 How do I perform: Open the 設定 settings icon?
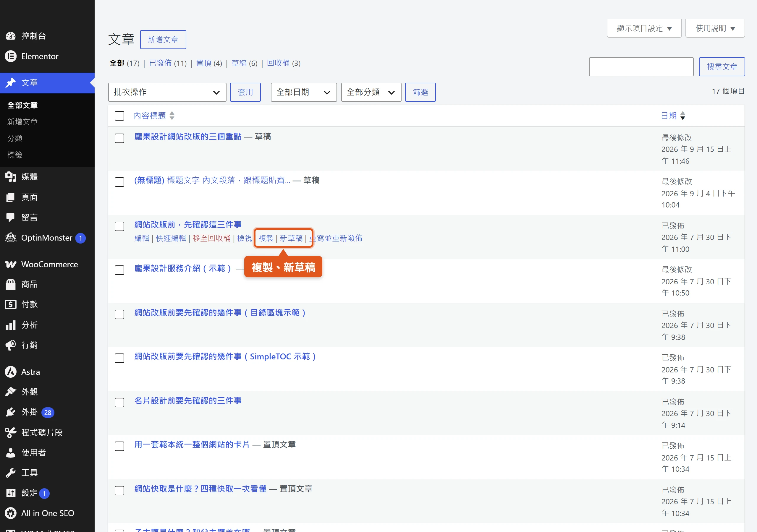(x=11, y=493)
